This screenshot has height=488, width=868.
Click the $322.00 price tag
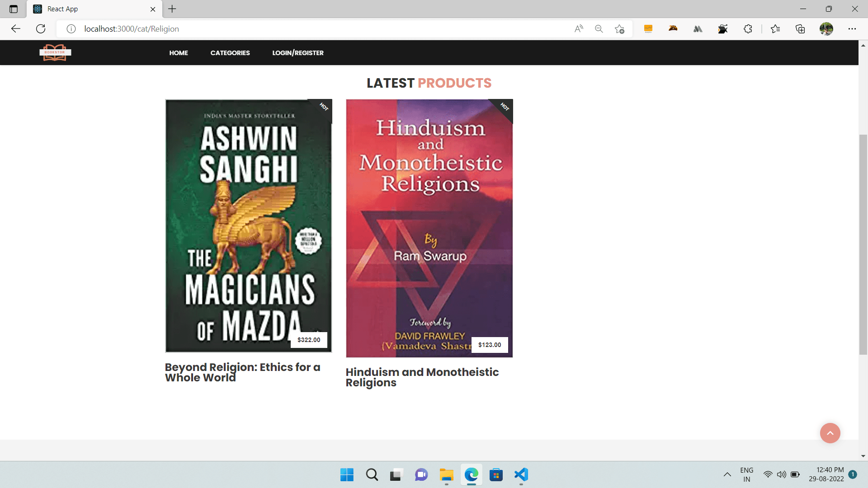coord(309,340)
